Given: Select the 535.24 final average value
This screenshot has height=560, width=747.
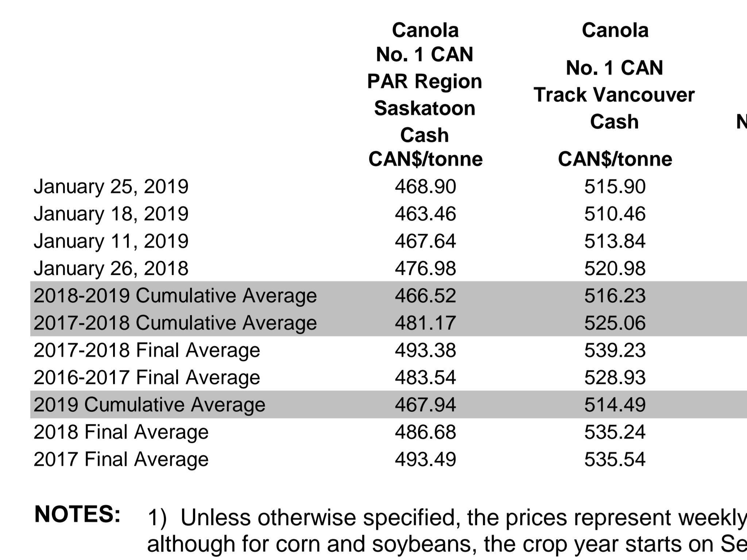Looking at the screenshot, I should 615,432.
